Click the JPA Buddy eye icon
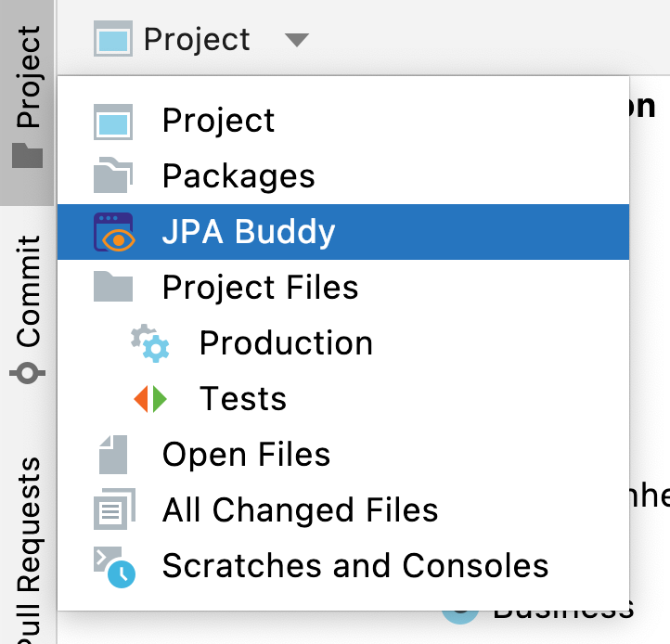Image resolution: width=670 pixels, height=644 pixels. click(x=114, y=232)
